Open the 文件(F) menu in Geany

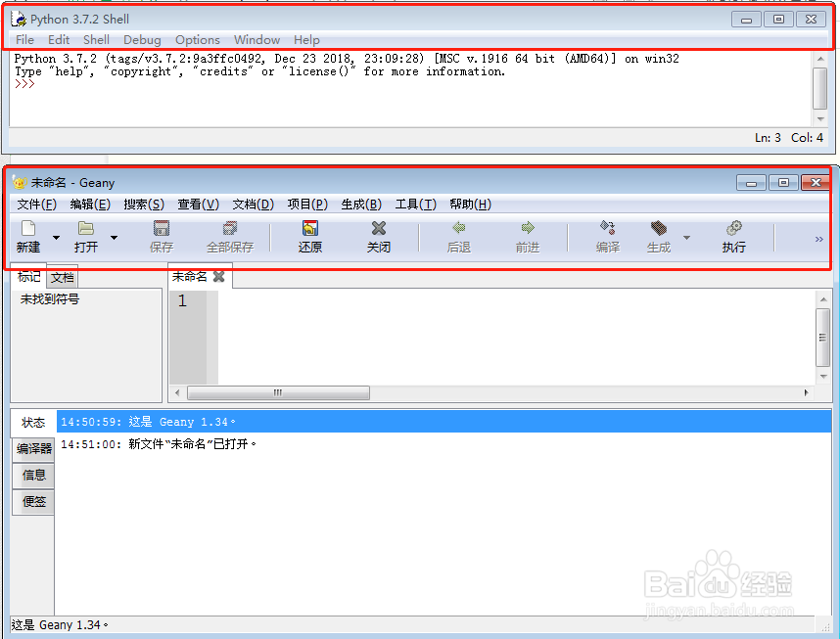pos(37,205)
